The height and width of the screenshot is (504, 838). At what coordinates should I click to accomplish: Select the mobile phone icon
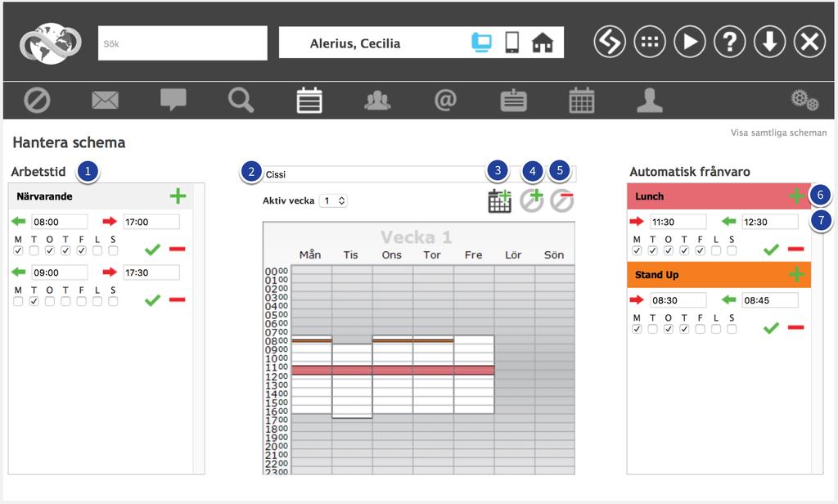[x=511, y=42]
